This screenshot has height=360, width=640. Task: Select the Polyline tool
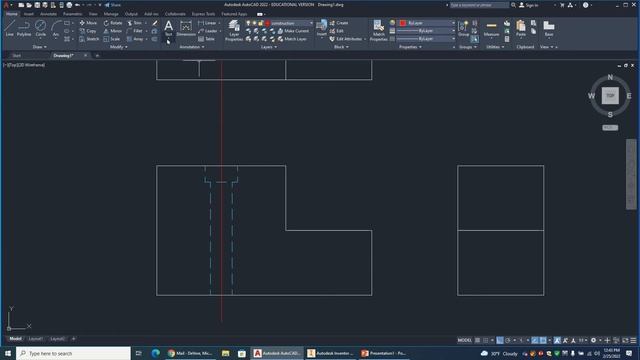(24, 29)
